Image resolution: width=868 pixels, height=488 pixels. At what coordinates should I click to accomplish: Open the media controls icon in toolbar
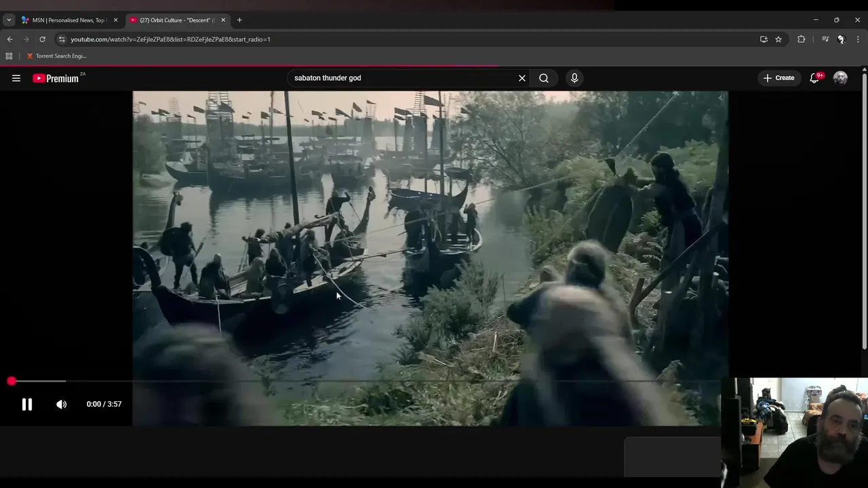tap(825, 39)
